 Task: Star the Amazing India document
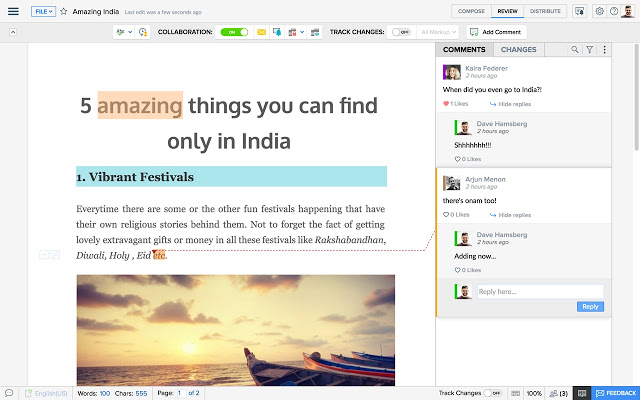[x=64, y=11]
